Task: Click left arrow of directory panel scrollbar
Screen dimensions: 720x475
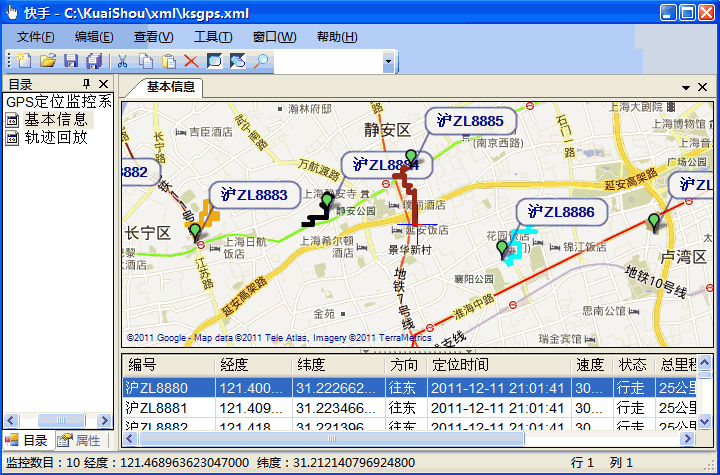Action: (11, 420)
